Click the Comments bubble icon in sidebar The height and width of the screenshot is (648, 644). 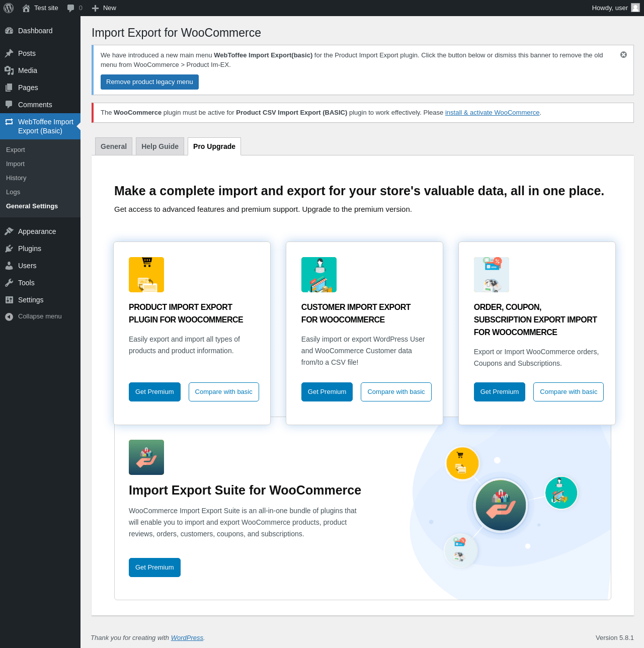click(x=9, y=105)
